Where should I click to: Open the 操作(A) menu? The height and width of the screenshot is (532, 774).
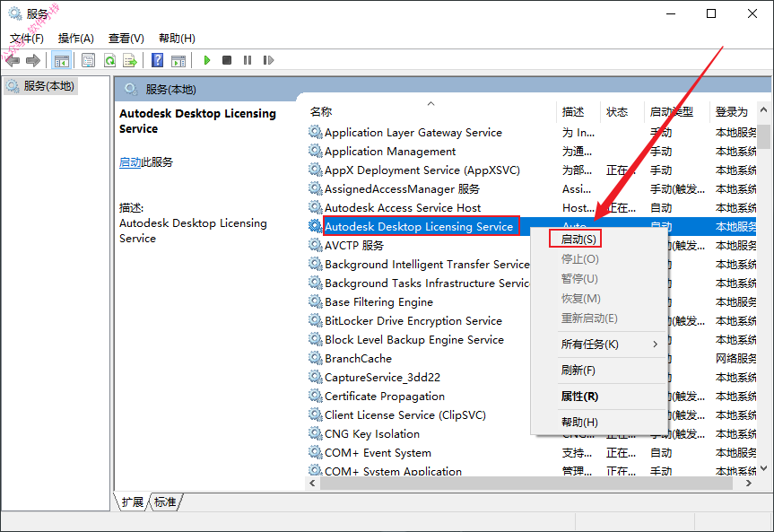click(75, 39)
